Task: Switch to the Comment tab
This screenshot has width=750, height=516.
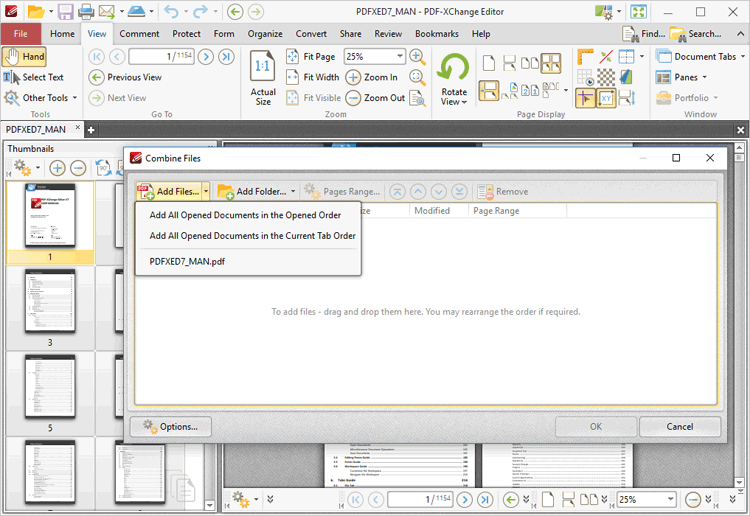Action: click(139, 34)
